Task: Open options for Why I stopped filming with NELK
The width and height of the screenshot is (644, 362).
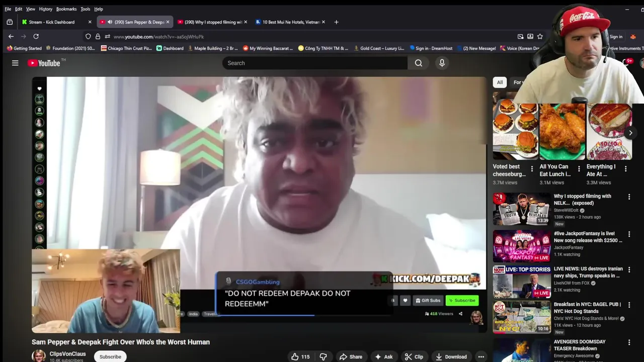Action: pyautogui.click(x=629, y=197)
